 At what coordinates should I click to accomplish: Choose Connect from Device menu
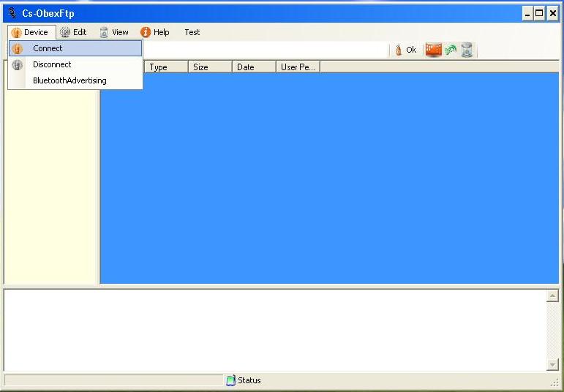[x=75, y=48]
